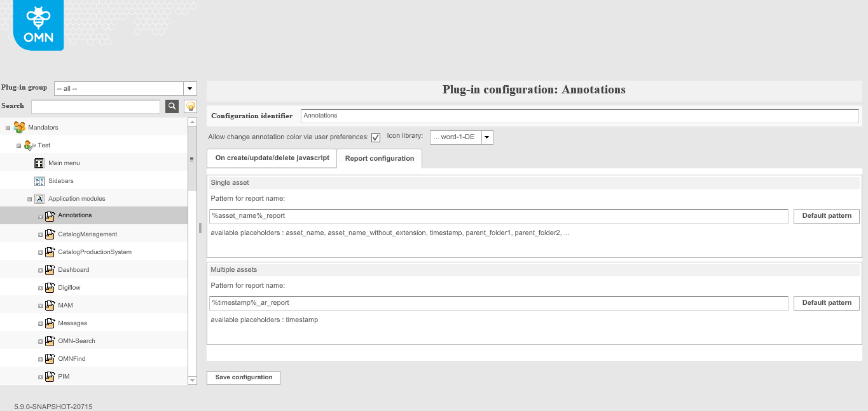Switch to 'On create/update/delete javascript' tab
Image resolution: width=868 pixels, height=411 pixels.
(272, 158)
